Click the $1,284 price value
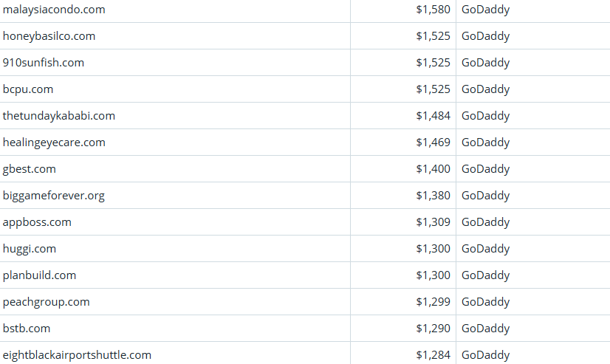Image resolution: width=610 pixels, height=364 pixels. [x=433, y=355]
